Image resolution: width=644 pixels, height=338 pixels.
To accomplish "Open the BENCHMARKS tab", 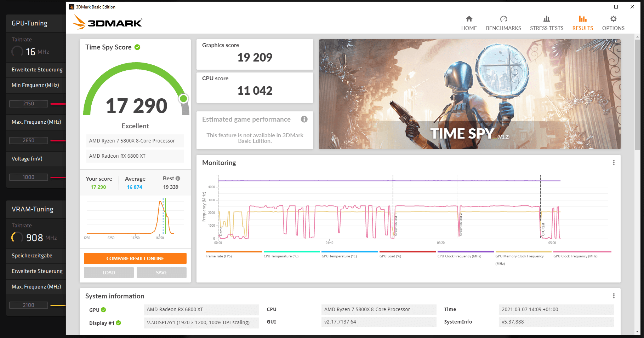I will (503, 23).
